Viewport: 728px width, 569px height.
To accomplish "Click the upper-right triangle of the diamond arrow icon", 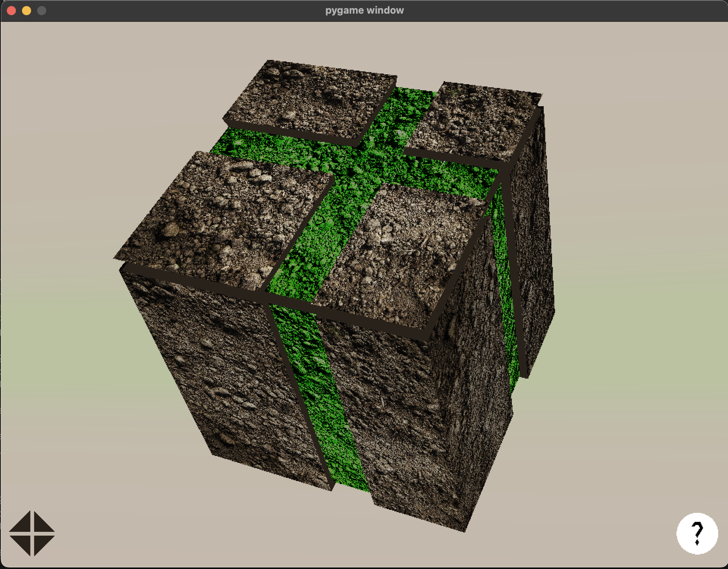I will [x=42, y=524].
